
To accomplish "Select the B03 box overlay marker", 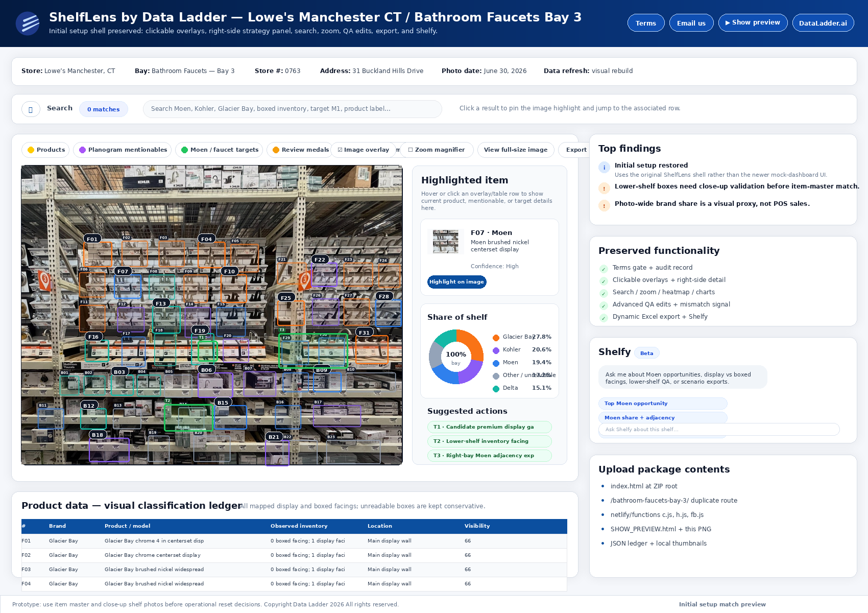I will click(119, 371).
